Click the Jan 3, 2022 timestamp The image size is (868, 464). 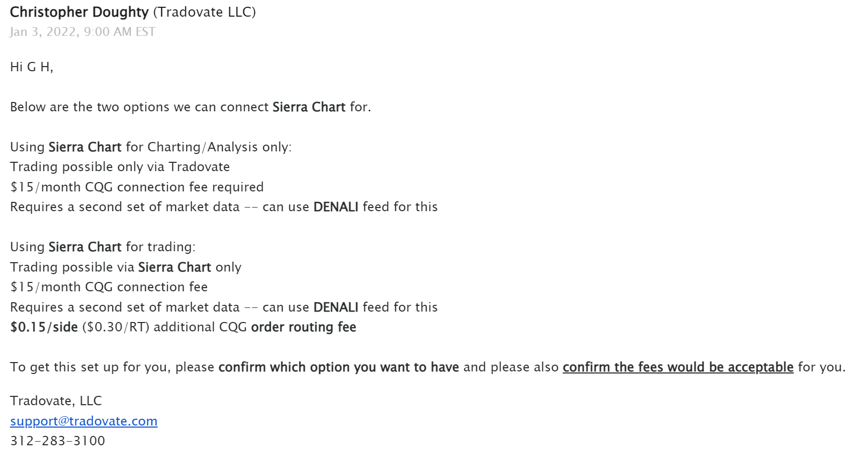(x=83, y=32)
